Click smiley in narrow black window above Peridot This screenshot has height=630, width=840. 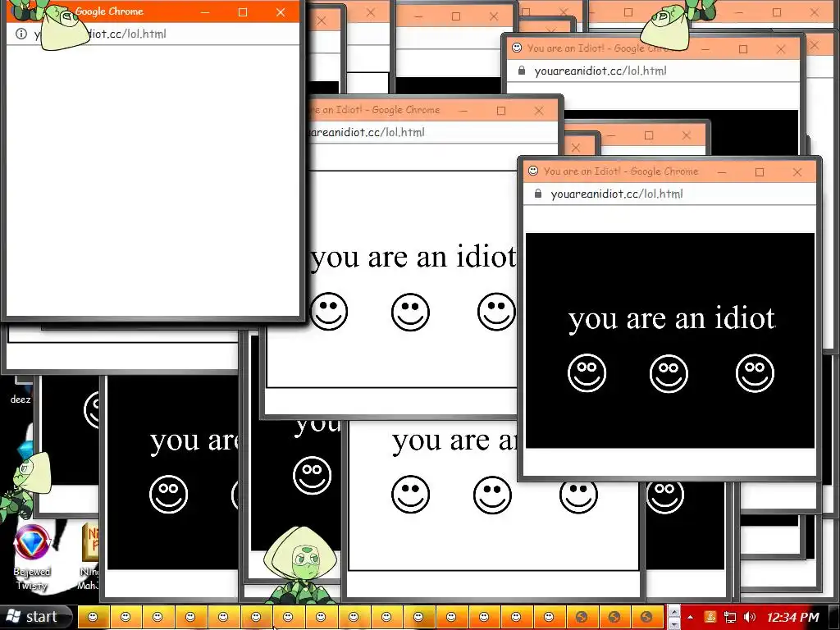click(313, 475)
